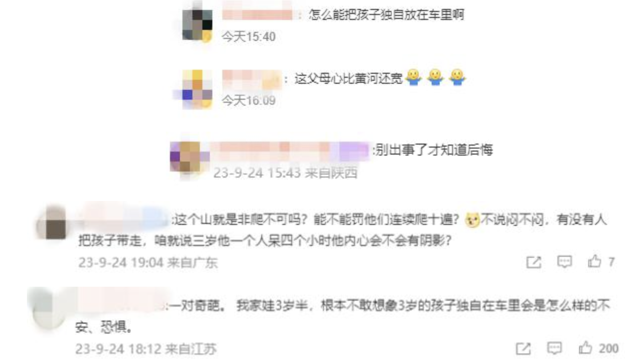Click the first shrug emoji after 黄河还宽
The image size is (644, 364).
coord(414,78)
